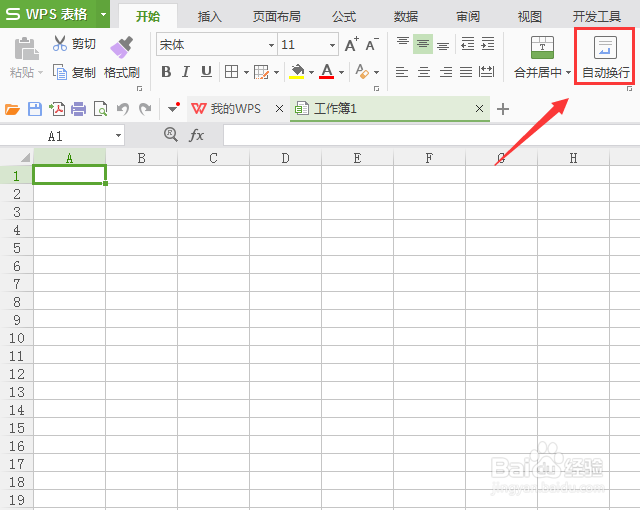
Task: Open Merge and Center dropdown arrow
Action: point(568,73)
